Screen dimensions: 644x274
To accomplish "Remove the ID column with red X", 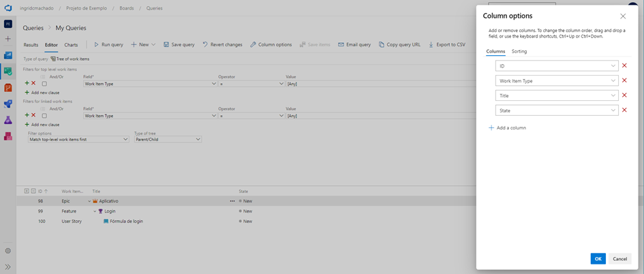I will point(624,65).
